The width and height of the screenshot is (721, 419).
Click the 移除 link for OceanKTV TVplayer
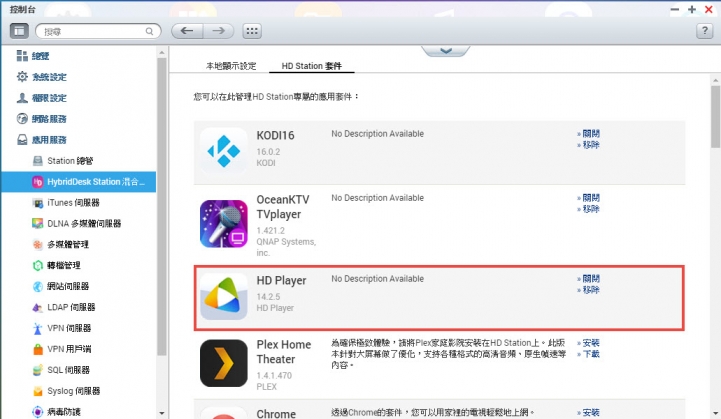[x=589, y=209]
